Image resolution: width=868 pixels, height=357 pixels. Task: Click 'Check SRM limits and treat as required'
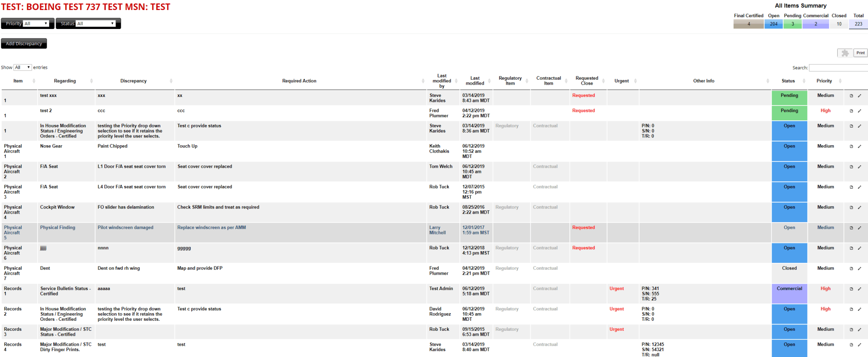coord(218,207)
